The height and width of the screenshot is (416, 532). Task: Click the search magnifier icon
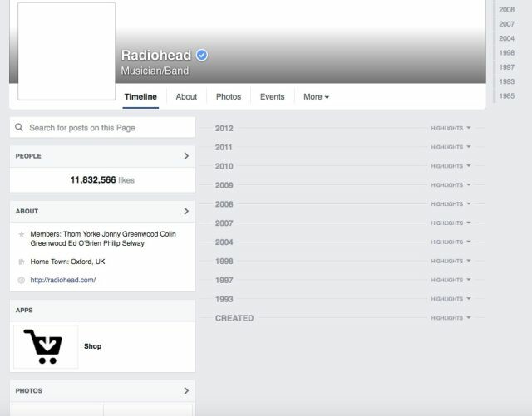click(x=19, y=128)
